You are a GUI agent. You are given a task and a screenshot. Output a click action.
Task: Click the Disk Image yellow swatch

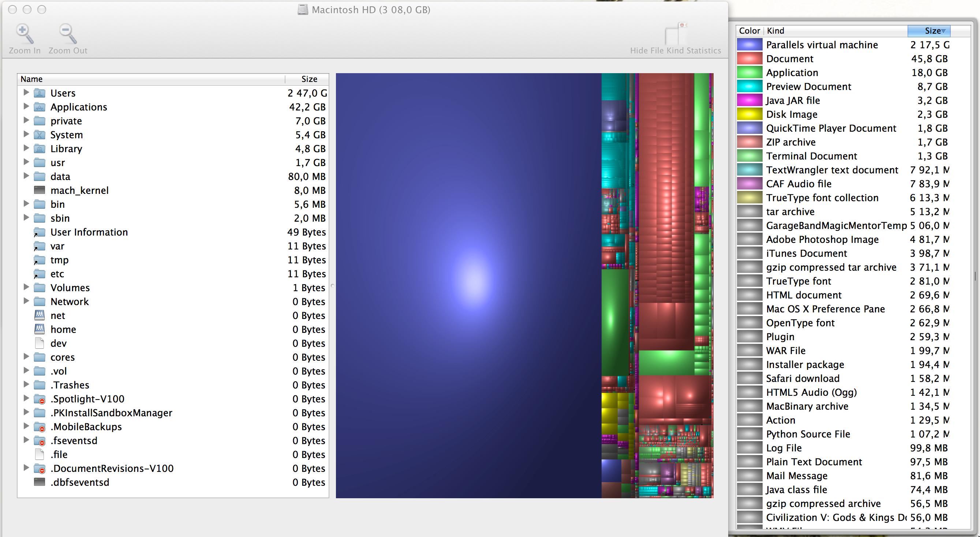pos(749,114)
